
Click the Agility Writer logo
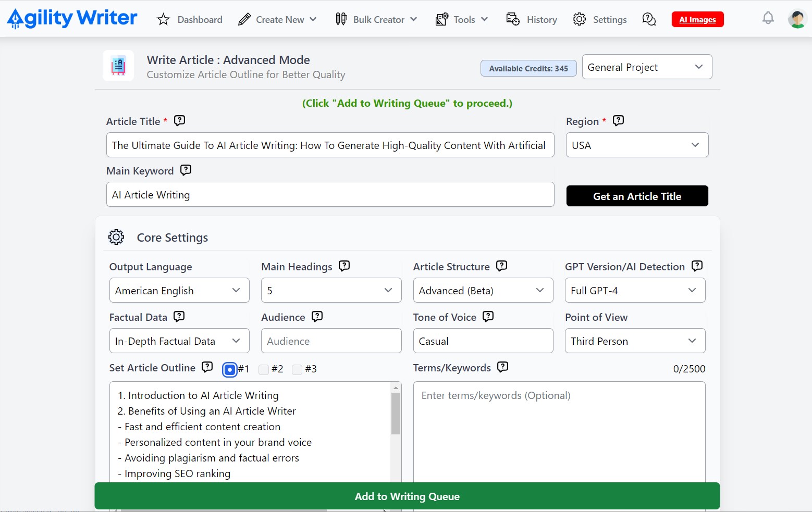tap(71, 18)
